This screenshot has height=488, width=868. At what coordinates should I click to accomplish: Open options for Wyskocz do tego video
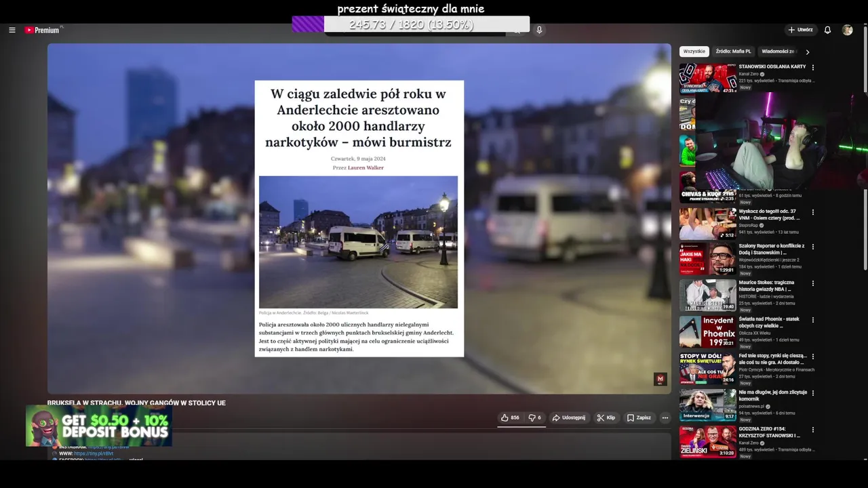pos(813,212)
